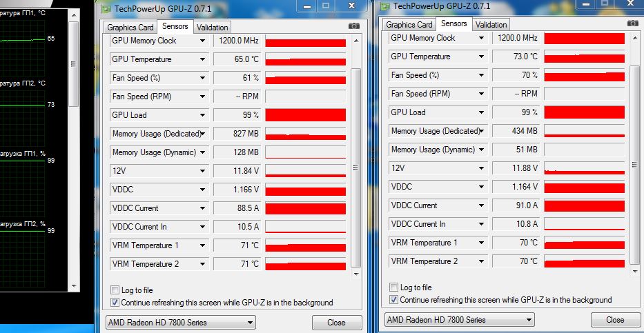Click the VDDC graph in right window
This screenshot has width=644, height=333.
click(585, 187)
